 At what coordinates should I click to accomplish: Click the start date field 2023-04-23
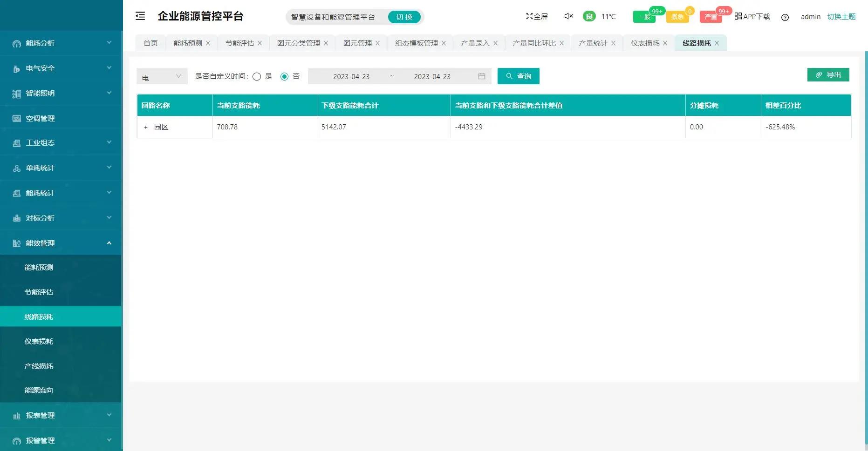[351, 76]
